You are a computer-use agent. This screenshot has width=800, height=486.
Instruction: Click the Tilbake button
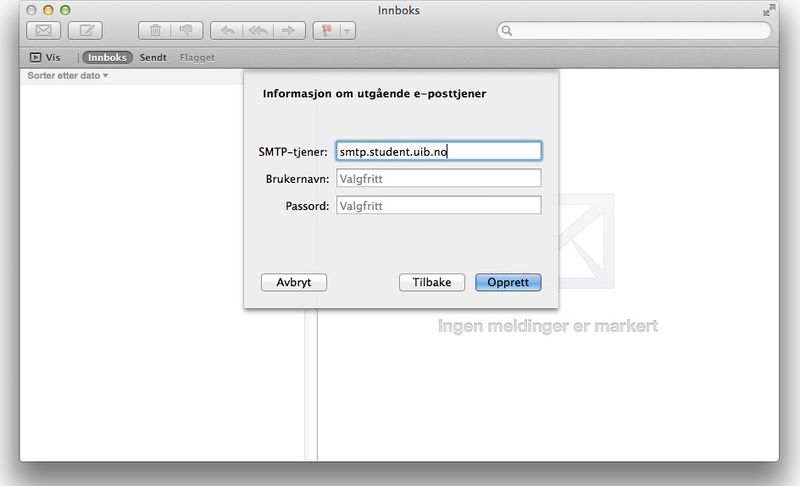432,283
